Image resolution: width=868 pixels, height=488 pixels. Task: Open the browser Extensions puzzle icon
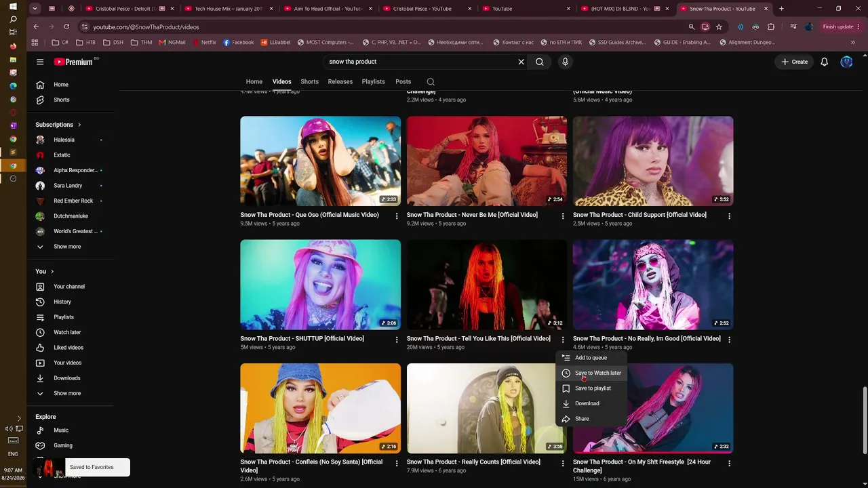coord(771,26)
